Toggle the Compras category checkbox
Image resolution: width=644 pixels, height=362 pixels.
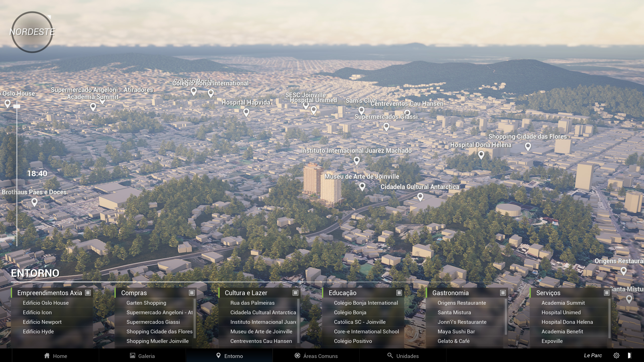[x=192, y=293]
